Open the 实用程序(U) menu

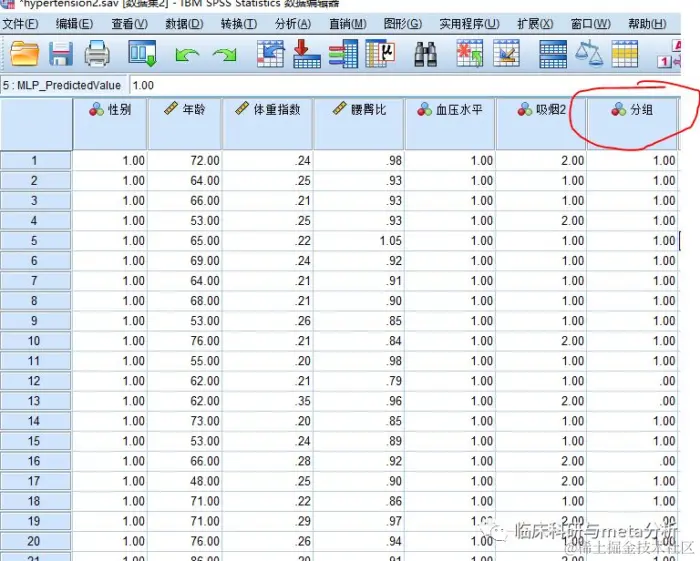(469, 24)
